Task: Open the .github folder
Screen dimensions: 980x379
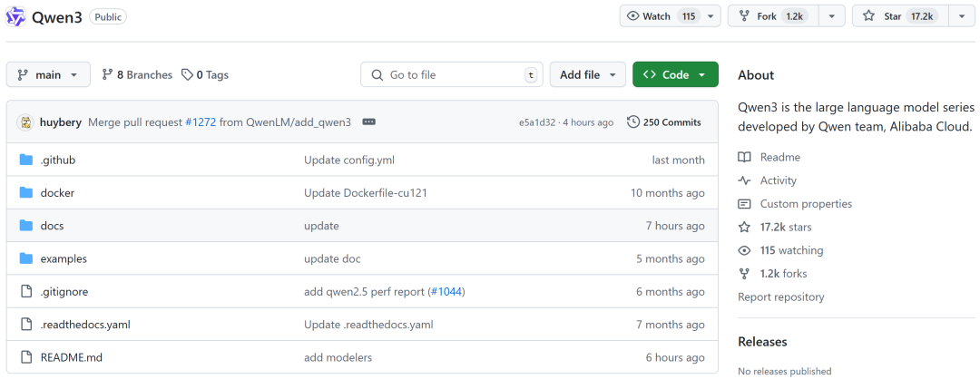Action: click(57, 160)
